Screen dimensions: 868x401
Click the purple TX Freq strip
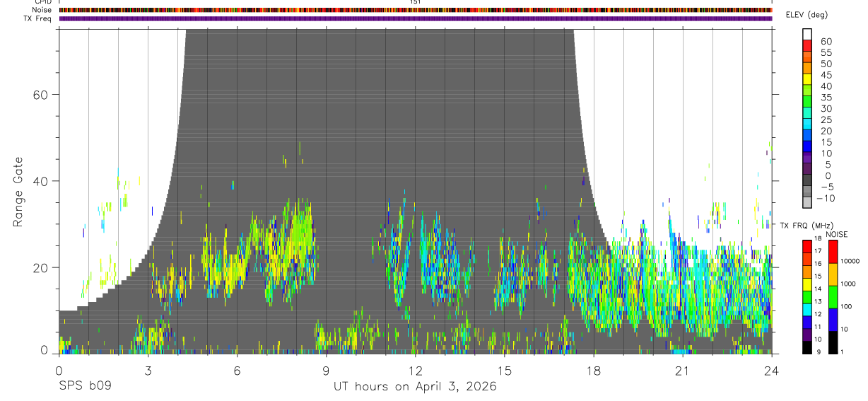point(416,18)
